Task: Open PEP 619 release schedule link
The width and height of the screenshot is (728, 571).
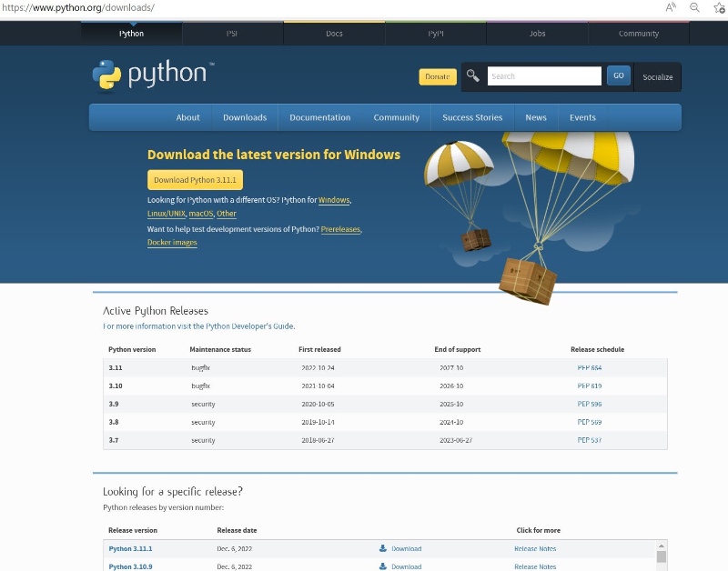Action: click(589, 386)
